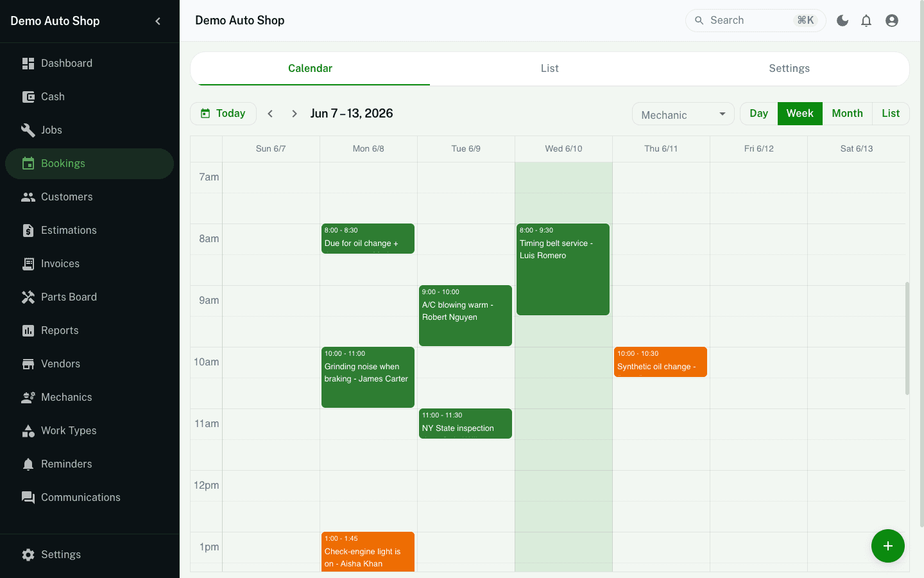Viewport: 924px width, 578px height.
Task: Click the Vendors storefront icon
Action: tap(28, 363)
